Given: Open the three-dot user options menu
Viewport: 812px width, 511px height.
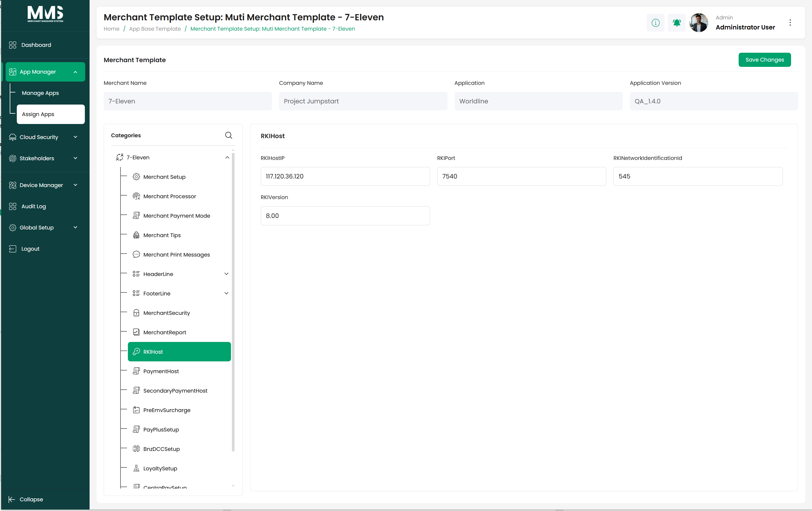Looking at the screenshot, I should (790, 23).
